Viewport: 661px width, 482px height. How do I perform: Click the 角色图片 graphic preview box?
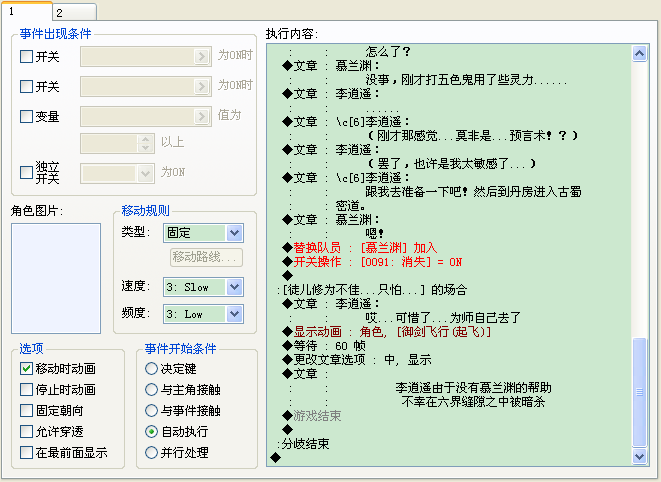pos(56,278)
